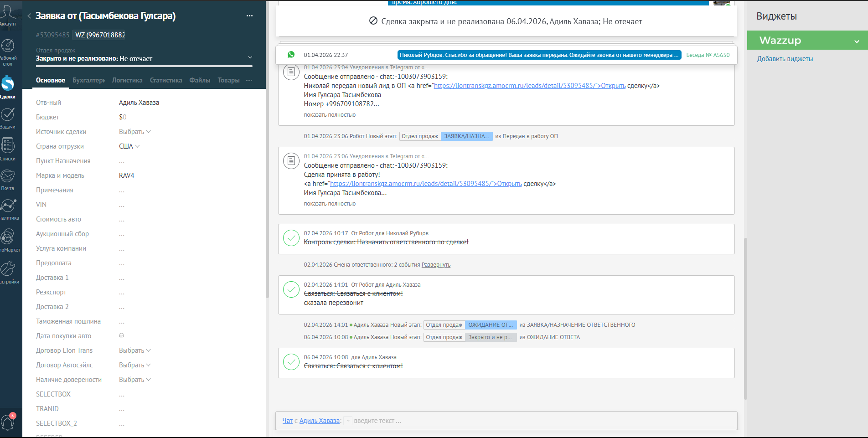The height and width of the screenshot is (438, 868).
Task: Click the Стоимость авто field value
Action: tap(122, 219)
